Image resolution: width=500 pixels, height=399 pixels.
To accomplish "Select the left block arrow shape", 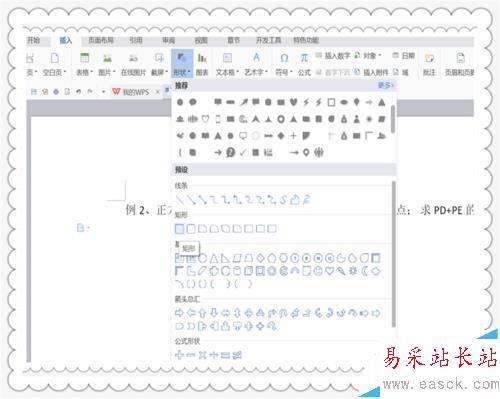I will (x=191, y=313).
